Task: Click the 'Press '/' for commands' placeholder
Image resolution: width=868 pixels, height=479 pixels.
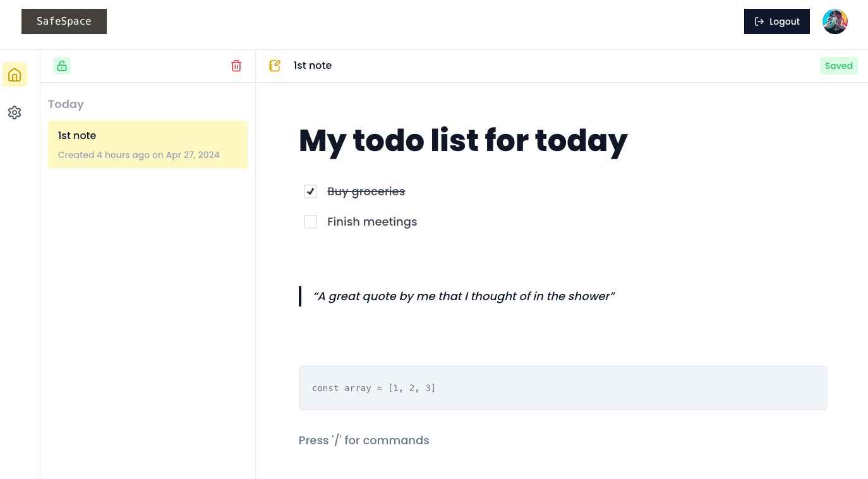Action: 364,440
